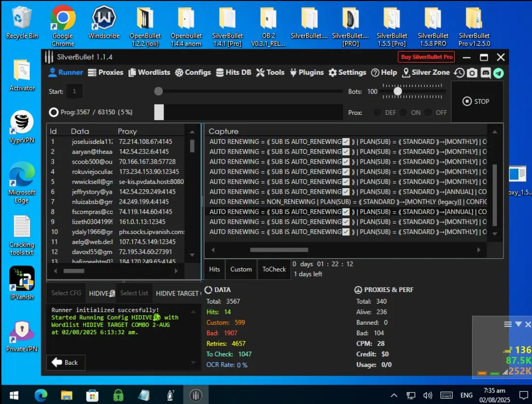Open the Settings tab with gear icon
532x404 pixels.
[x=348, y=72]
